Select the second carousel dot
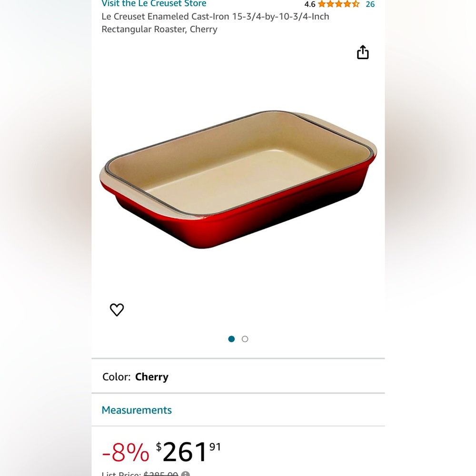 click(x=245, y=339)
